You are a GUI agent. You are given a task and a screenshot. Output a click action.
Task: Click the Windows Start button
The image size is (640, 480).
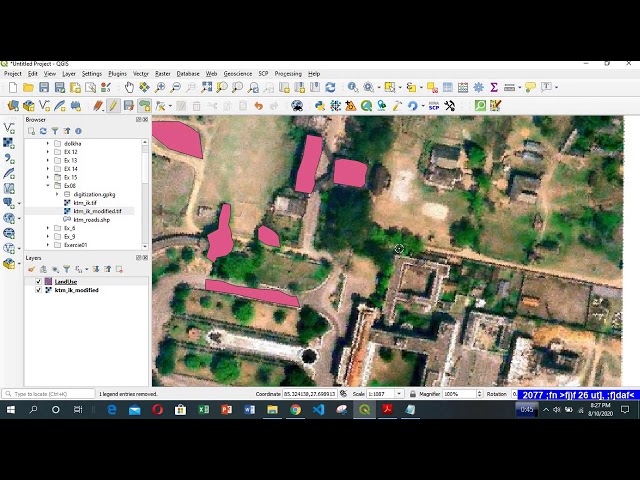pos(11,409)
